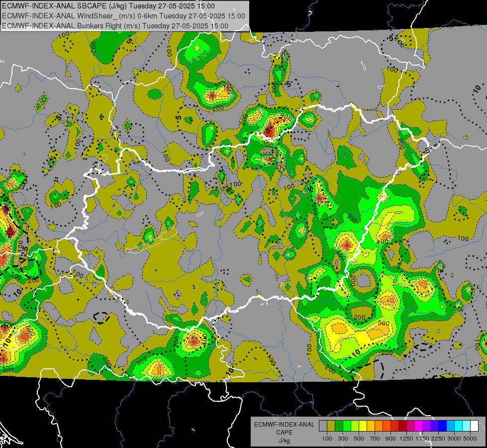Click the dark red swatch left of 1250
487x448 pixels.
click(x=403, y=426)
